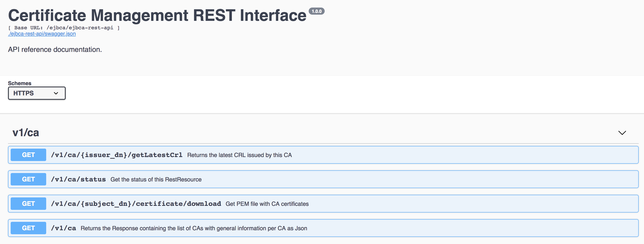Click the Base URL text line
Viewport: 644px width, 244px height.
click(x=64, y=28)
